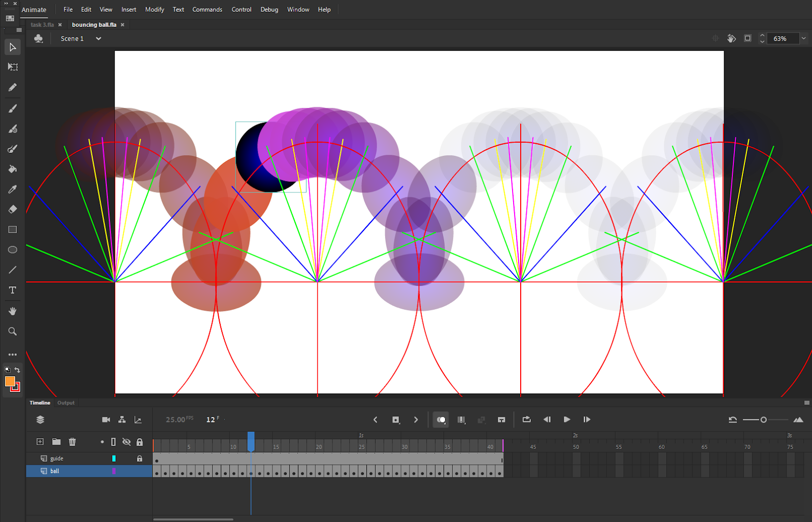Open the Commands menu
812x522 pixels.
207,10
